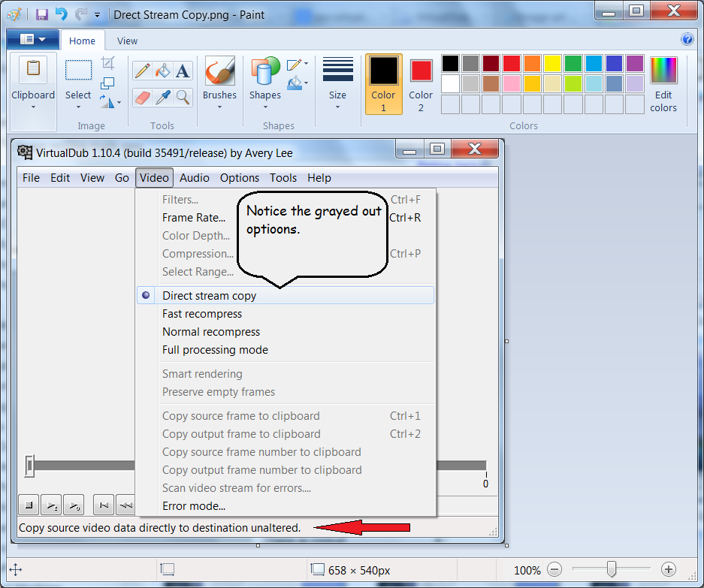Image resolution: width=704 pixels, height=588 pixels.
Task: Open the VirtualDub Go menu
Action: pyautogui.click(x=122, y=178)
